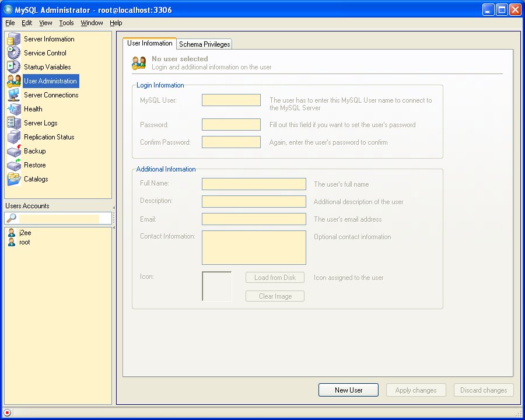Switch to the Schema Privileges tab

[205, 44]
